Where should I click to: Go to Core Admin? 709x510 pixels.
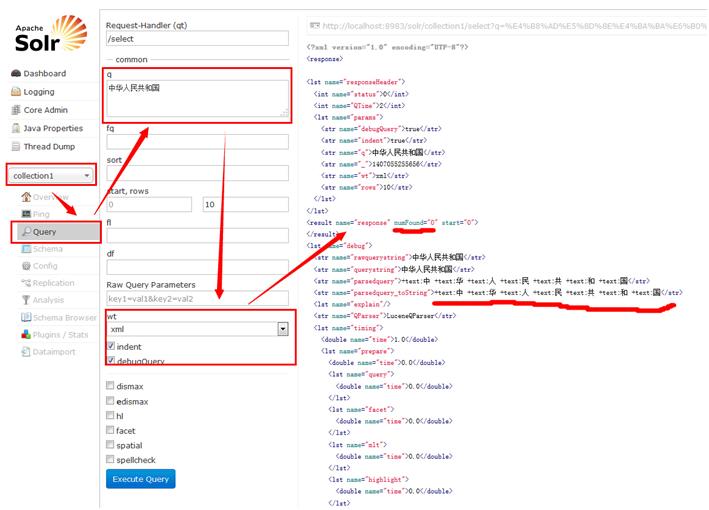click(46, 110)
